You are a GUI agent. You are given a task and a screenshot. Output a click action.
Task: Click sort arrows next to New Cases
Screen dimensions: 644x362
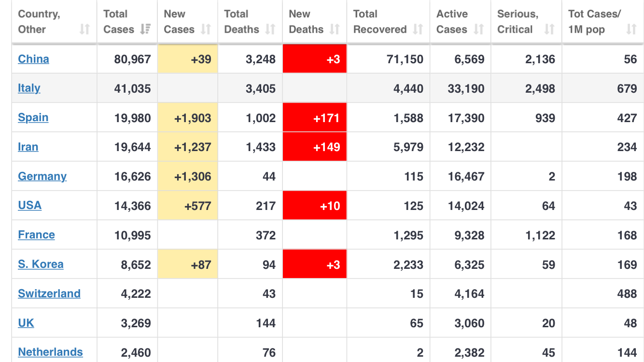(206, 29)
